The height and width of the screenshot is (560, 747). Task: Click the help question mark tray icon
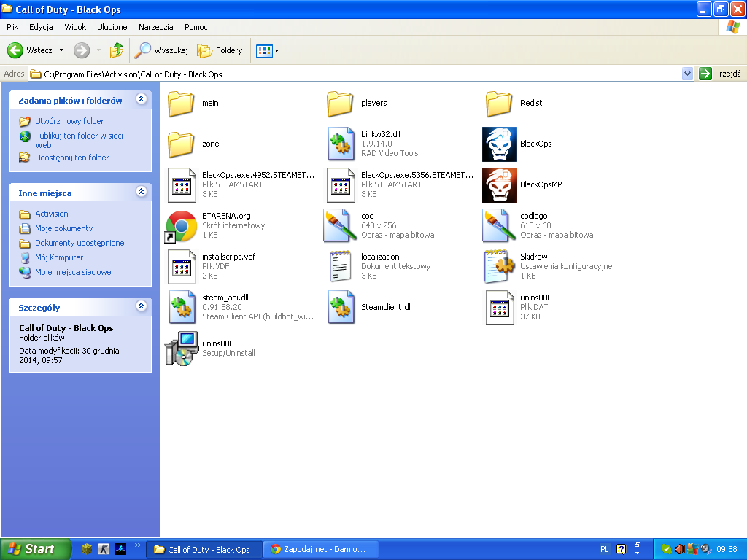click(x=622, y=549)
